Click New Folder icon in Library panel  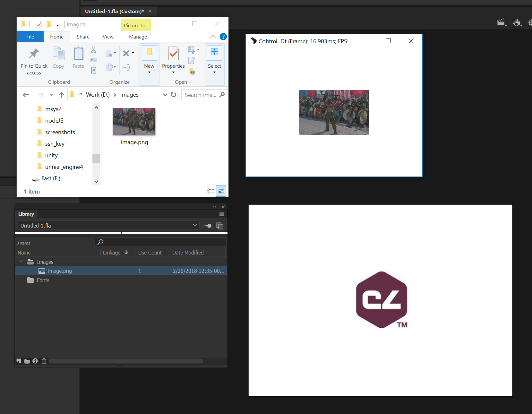[27, 361]
